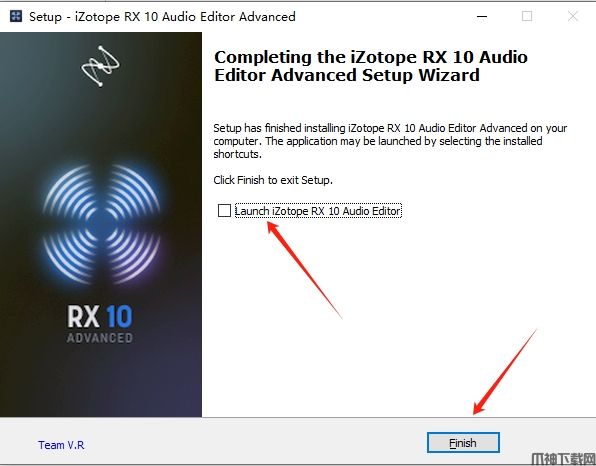Click the Completing Setup Wizard heading

pyautogui.click(x=371, y=66)
